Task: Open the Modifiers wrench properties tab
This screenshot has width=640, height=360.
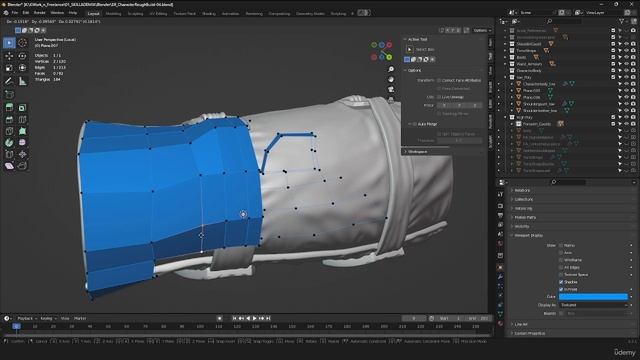Action: [500, 277]
